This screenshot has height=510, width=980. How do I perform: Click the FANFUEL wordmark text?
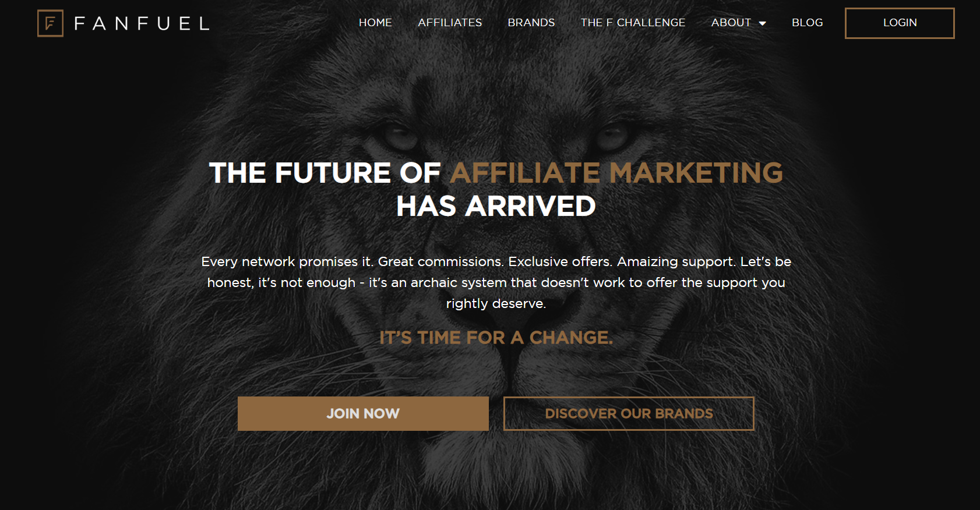[142, 23]
